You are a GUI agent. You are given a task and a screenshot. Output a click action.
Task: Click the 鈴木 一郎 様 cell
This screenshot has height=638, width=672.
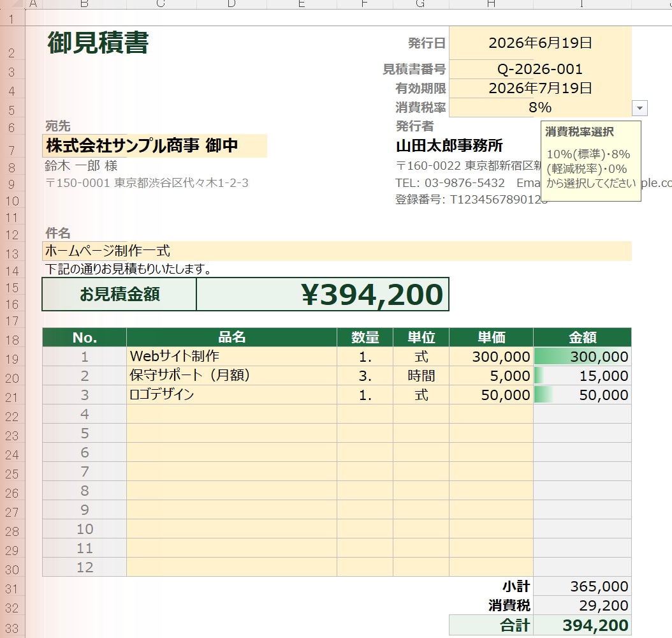point(81,166)
